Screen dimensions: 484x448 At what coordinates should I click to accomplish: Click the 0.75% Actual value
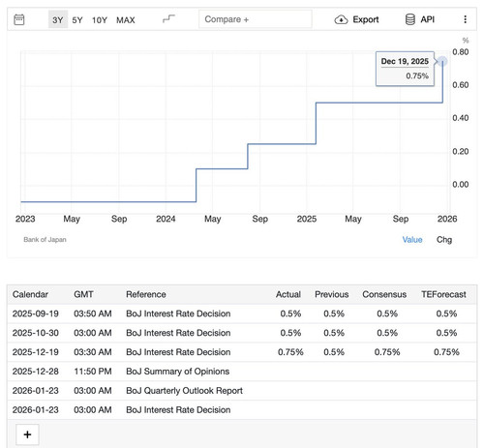(x=290, y=352)
